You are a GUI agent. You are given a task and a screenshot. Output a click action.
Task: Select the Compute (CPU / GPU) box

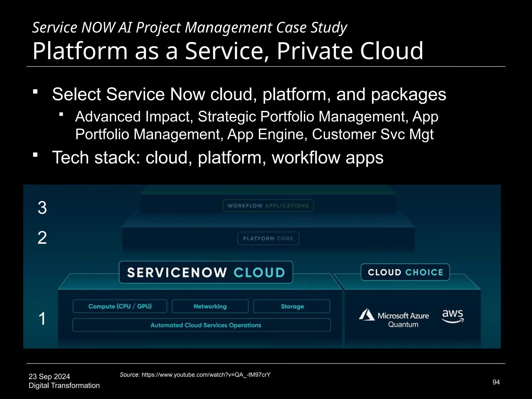point(120,306)
